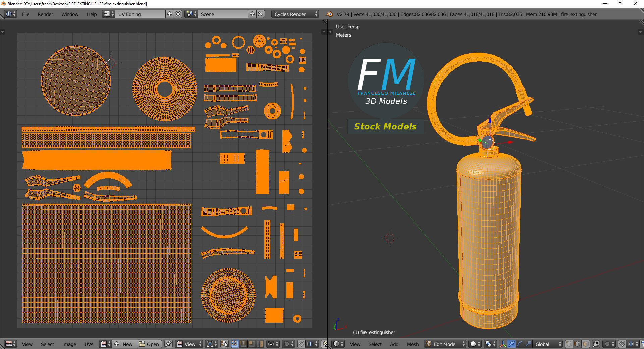The width and height of the screenshot is (644, 349).
Task: Change 3D viewport pivot point
Action: tap(491, 344)
